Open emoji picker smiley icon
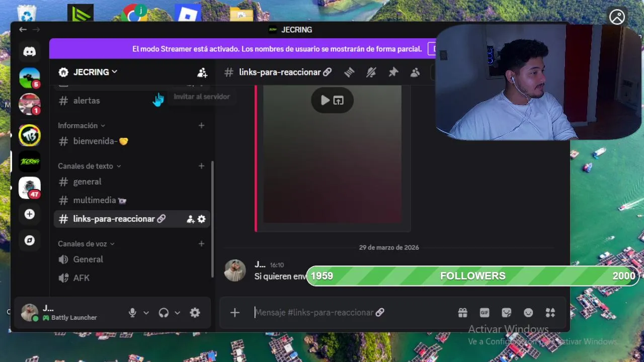Image resolution: width=644 pixels, height=362 pixels. click(x=528, y=313)
